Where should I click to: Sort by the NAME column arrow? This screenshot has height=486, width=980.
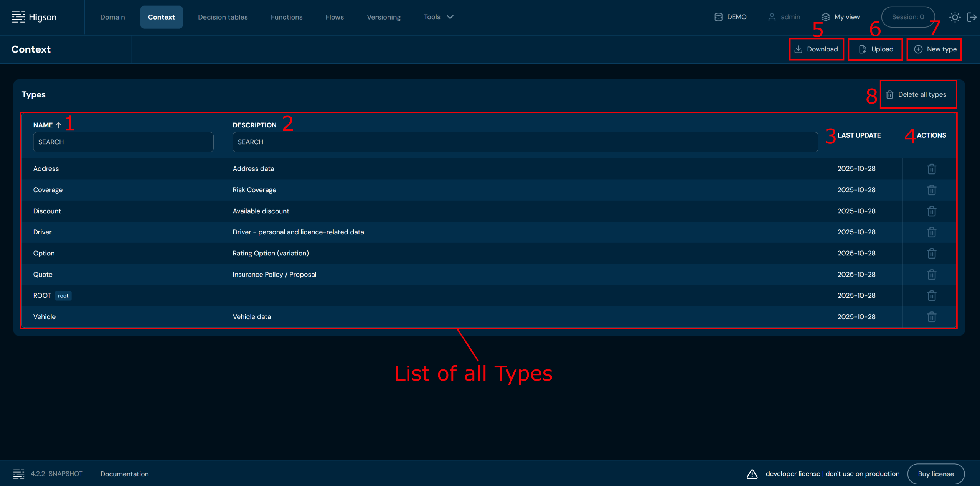coord(58,125)
